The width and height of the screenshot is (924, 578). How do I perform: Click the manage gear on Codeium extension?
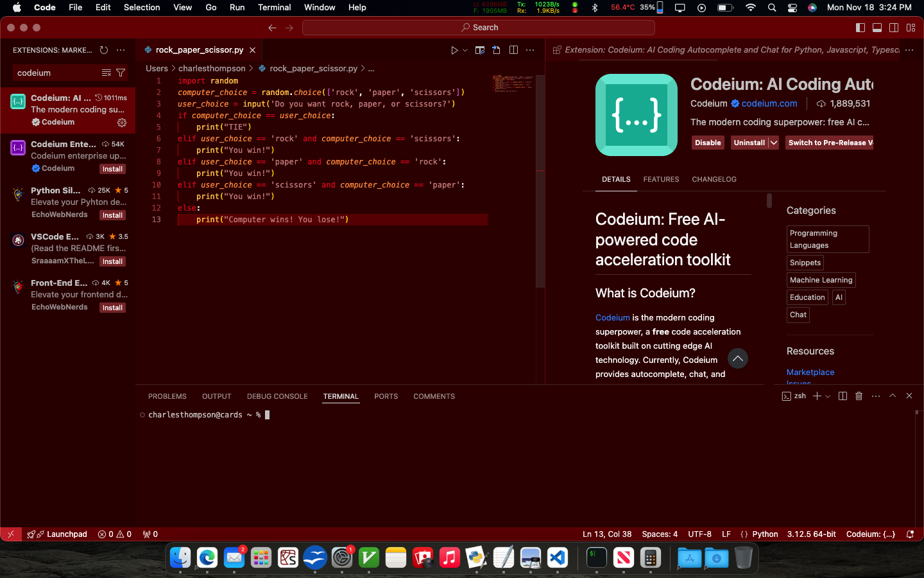(x=122, y=122)
